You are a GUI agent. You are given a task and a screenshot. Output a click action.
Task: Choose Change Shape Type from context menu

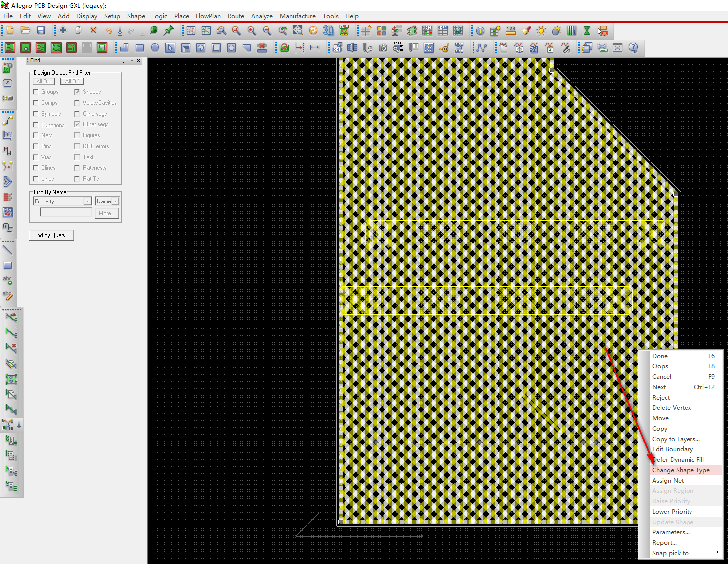pos(681,470)
